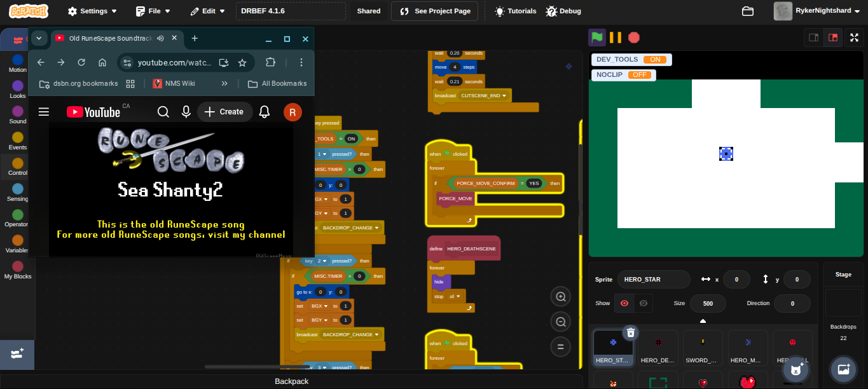Open Tutorials from the top bar
Image resolution: width=868 pixels, height=389 pixels.
click(x=516, y=11)
